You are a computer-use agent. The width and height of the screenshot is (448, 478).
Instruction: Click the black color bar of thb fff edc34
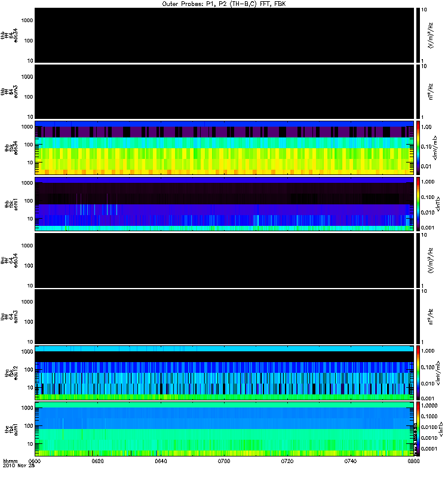point(418,35)
